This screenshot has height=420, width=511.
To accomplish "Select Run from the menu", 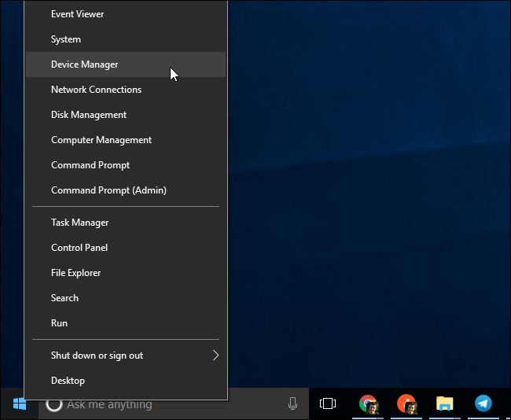I will 60,323.
